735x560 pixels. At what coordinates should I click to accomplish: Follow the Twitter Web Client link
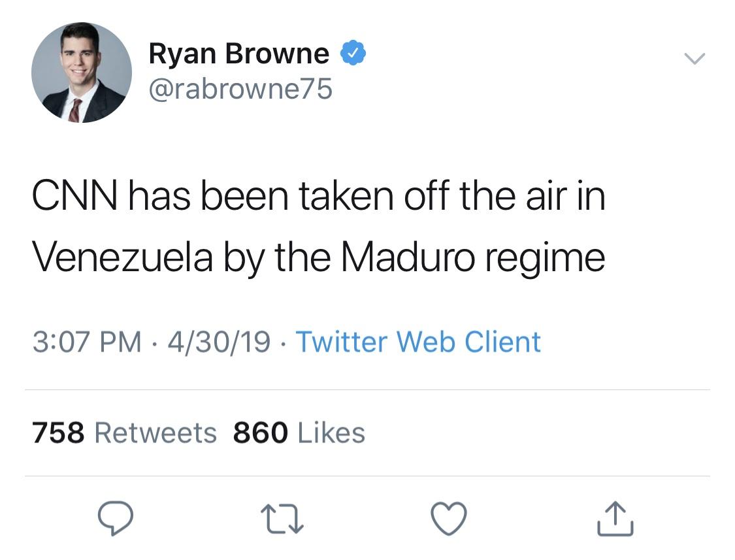pos(418,342)
